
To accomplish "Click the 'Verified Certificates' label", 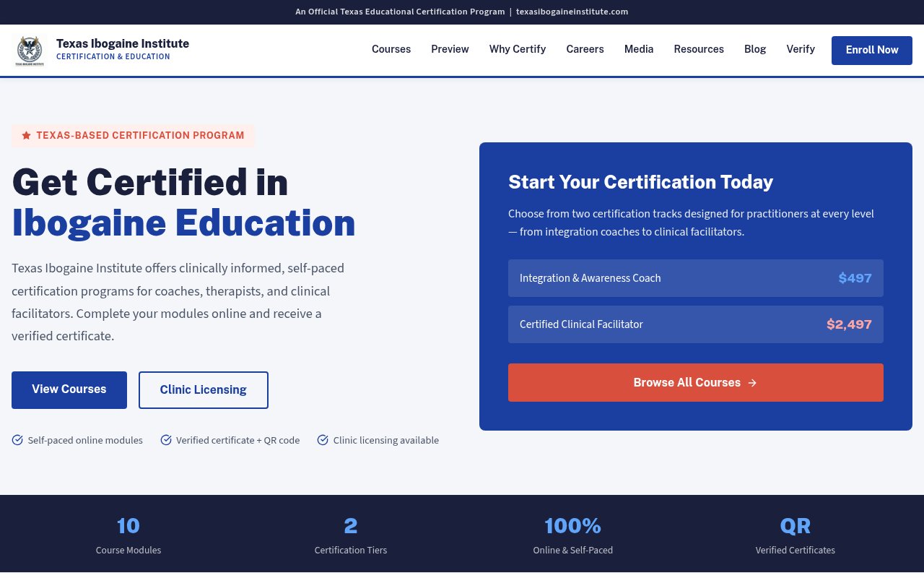I will (796, 550).
